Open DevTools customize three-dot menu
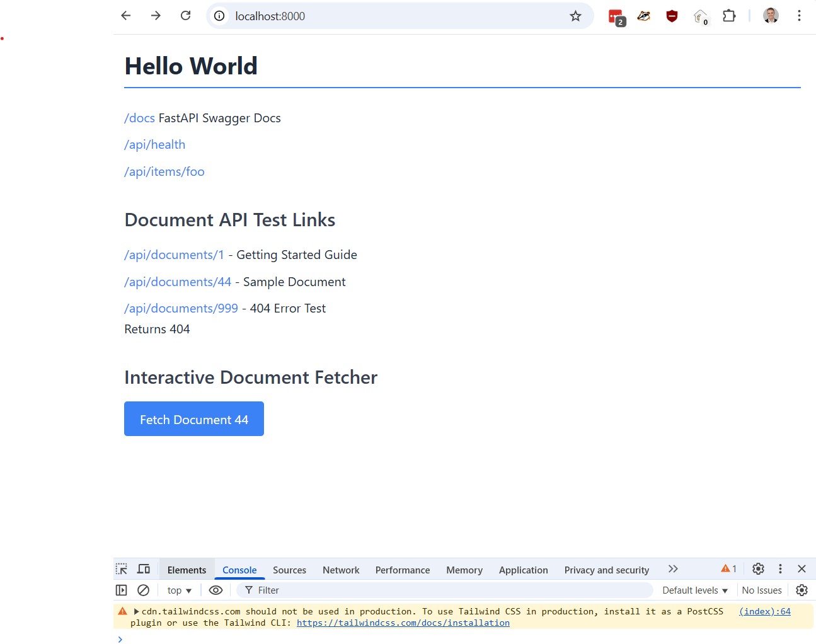816x644 pixels. click(x=780, y=569)
